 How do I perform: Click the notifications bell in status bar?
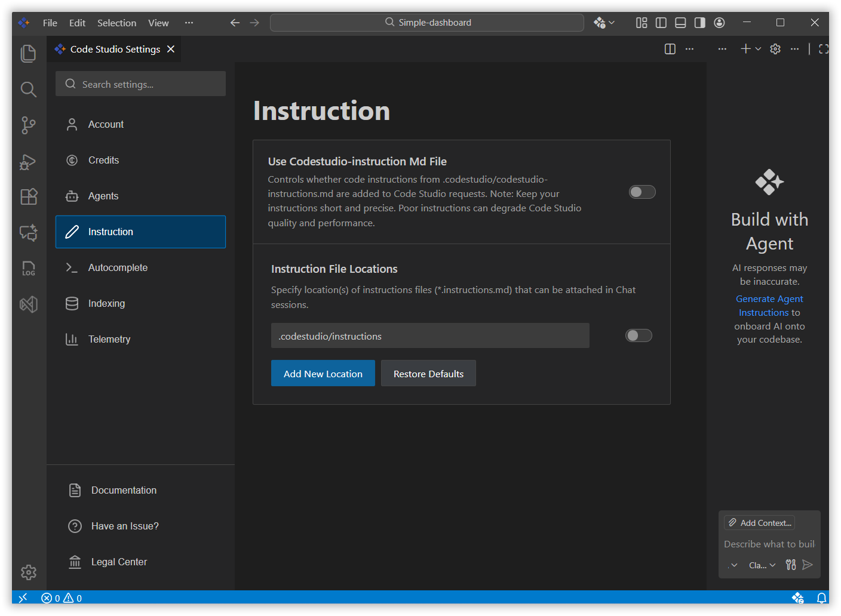click(x=822, y=597)
